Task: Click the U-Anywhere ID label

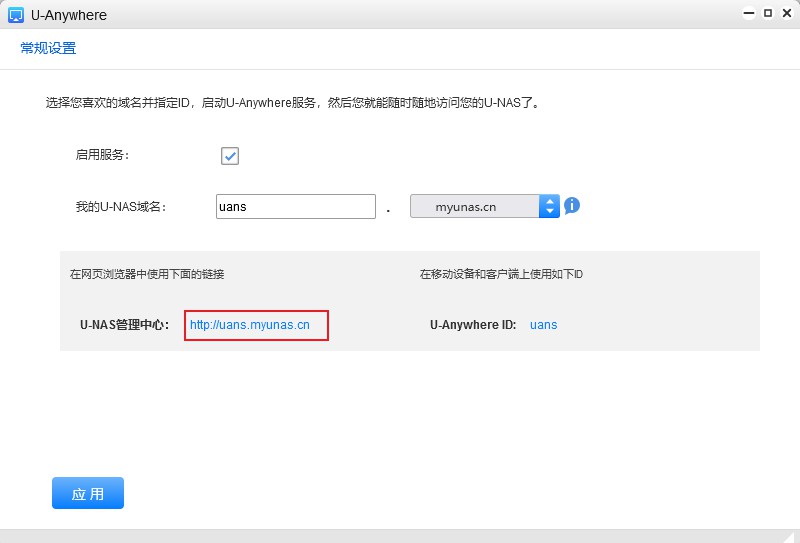Action: (x=473, y=325)
